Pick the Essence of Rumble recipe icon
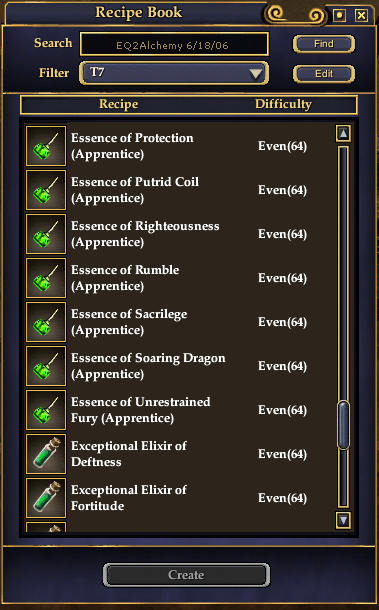This screenshot has height=610, width=379. 46,278
